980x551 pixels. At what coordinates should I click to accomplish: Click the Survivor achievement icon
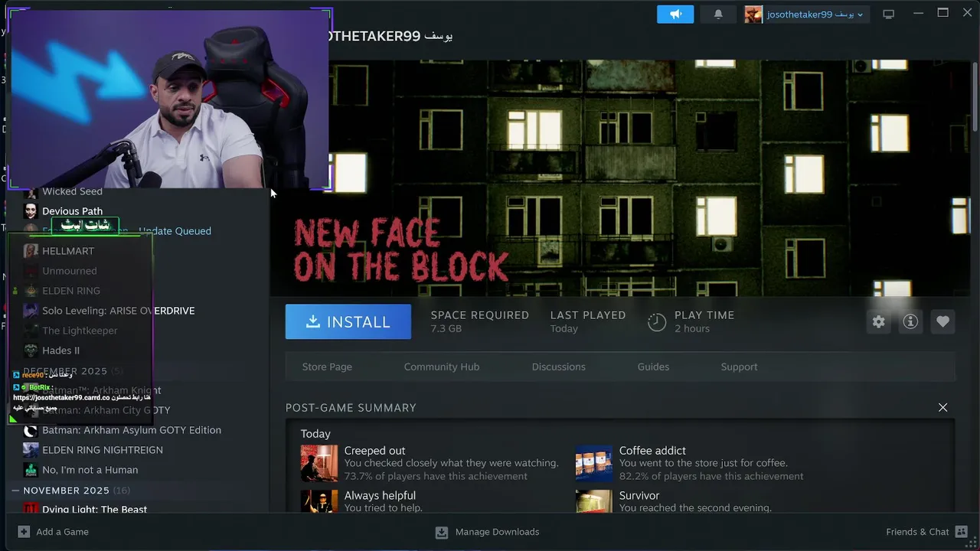pos(594,501)
